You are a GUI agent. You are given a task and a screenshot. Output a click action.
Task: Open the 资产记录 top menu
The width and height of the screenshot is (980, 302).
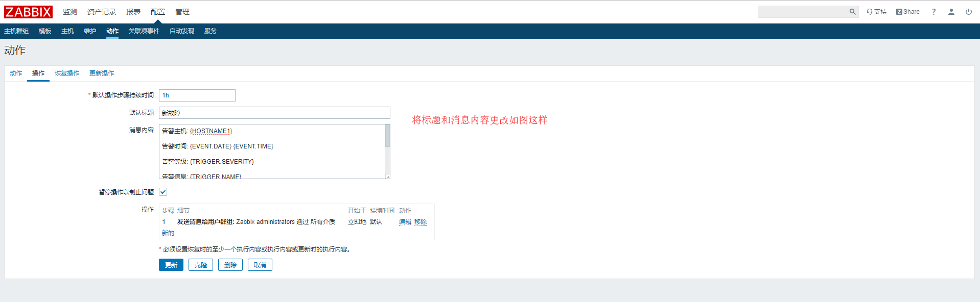[102, 12]
